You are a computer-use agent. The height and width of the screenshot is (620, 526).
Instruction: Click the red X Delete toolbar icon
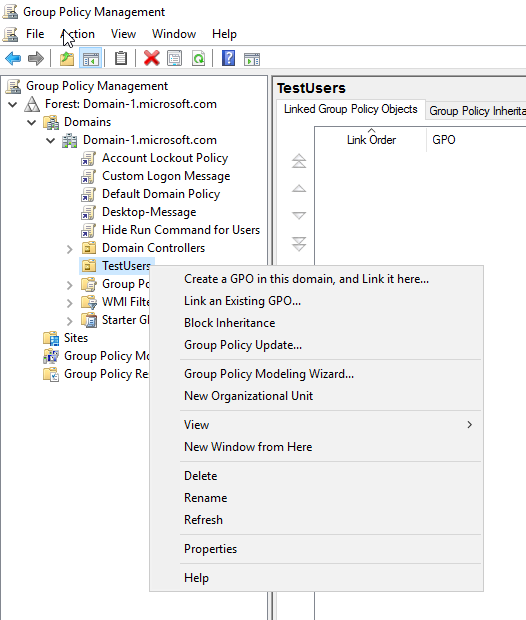click(x=151, y=59)
